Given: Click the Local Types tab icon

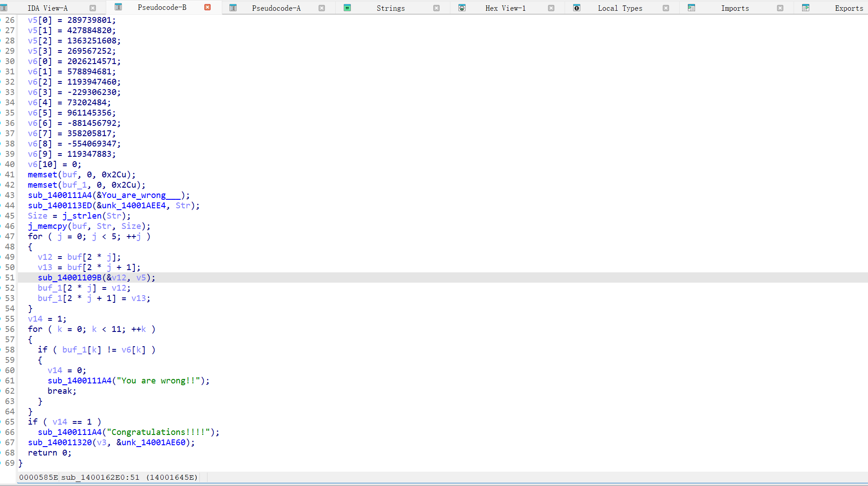Looking at the screenshot, I should [x=577, y=8].
